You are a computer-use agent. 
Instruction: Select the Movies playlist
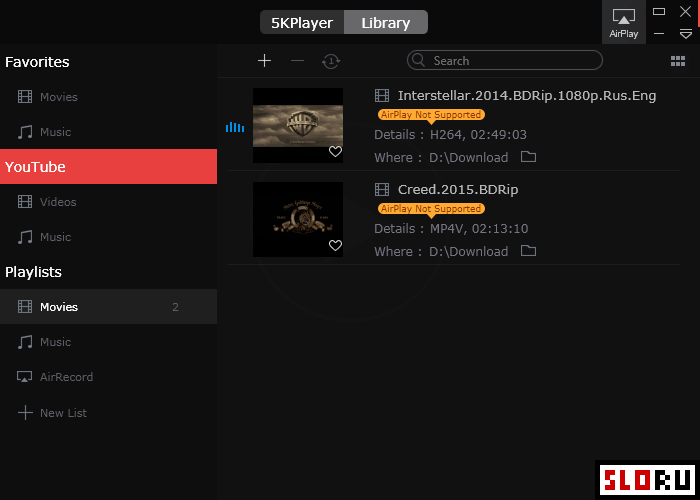click(x=108, y=307)
